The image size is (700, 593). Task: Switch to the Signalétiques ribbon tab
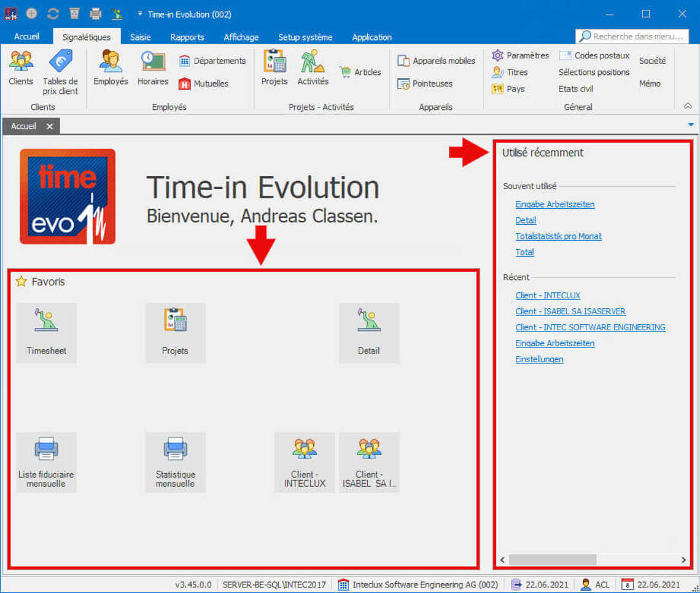[86, 37]
